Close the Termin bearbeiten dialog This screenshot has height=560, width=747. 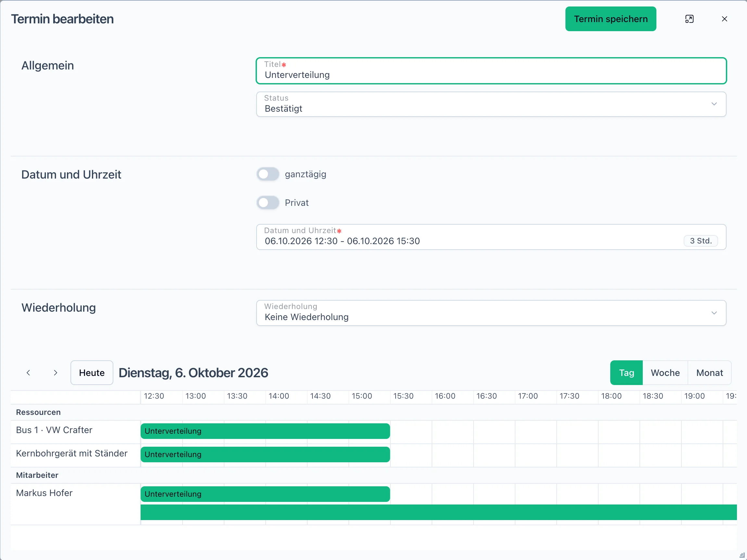pyautogui.click(x=724, y=19)
